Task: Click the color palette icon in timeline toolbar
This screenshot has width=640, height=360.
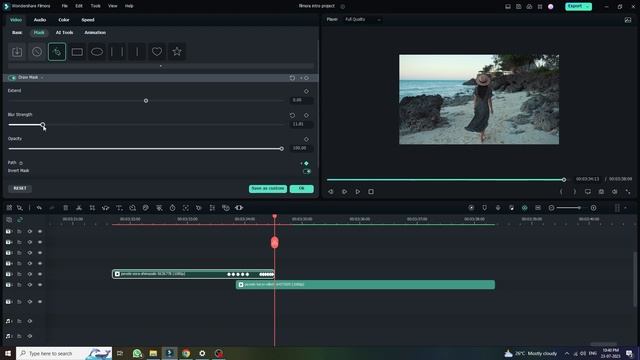Action: pos(145,208)
